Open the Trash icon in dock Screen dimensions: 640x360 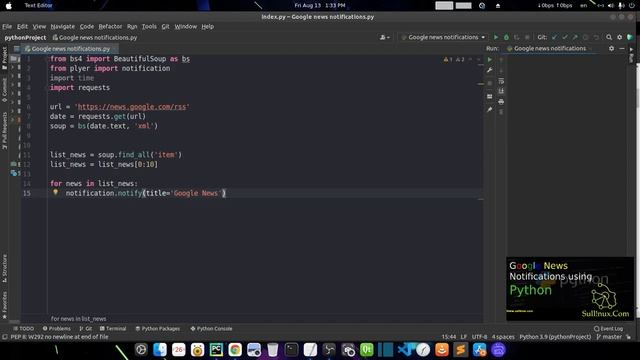(273, 350)
